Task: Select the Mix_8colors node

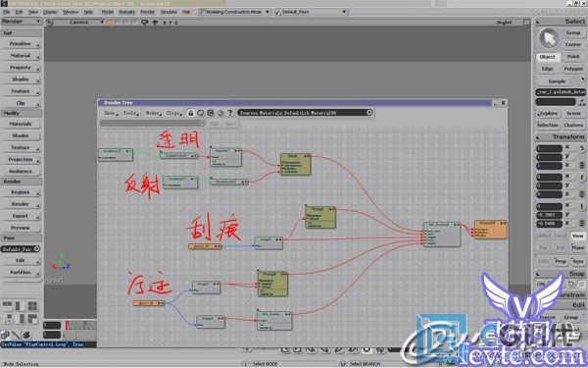Action: click(442, 235)
